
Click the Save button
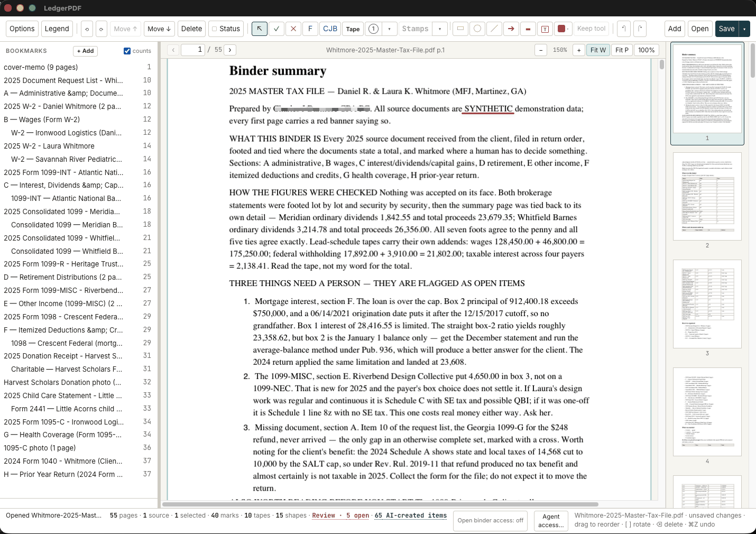click(727, 29)
